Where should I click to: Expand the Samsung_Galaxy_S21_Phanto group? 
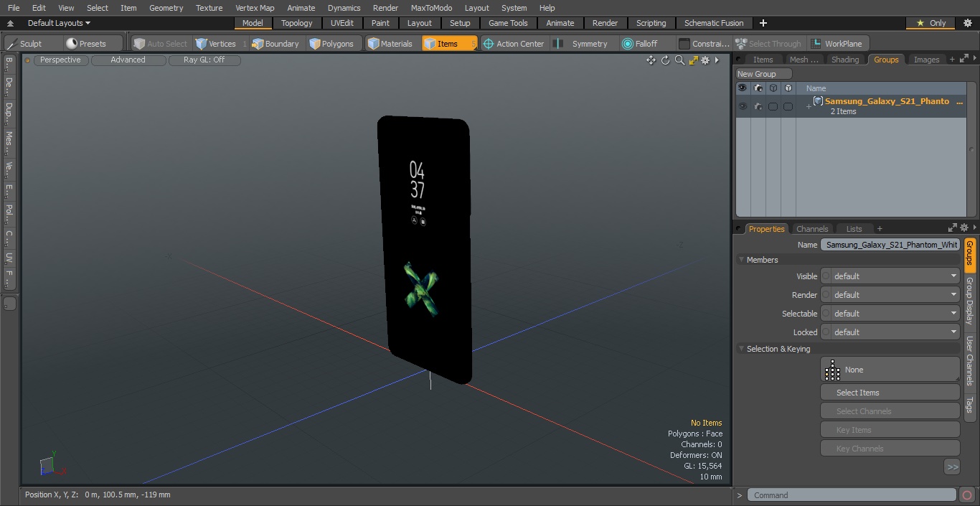point(809,107)
